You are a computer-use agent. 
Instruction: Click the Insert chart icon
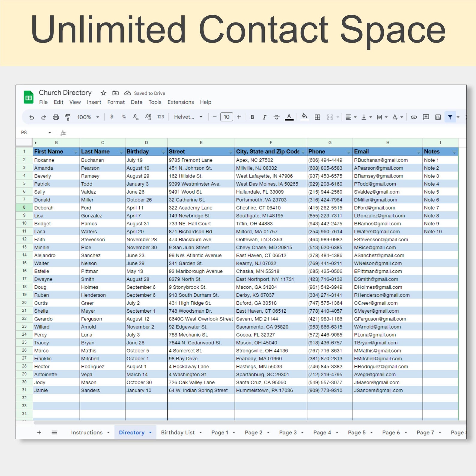[438, 117]
